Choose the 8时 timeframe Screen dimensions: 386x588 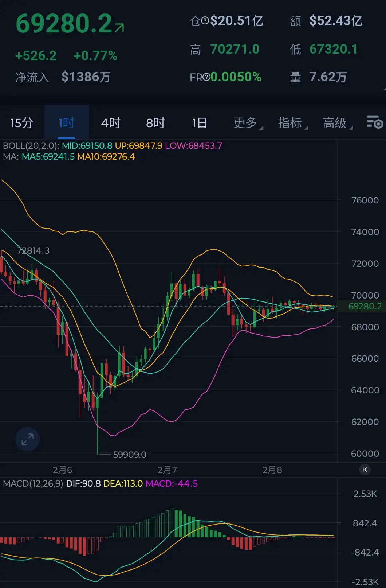(x=155, y=123)
